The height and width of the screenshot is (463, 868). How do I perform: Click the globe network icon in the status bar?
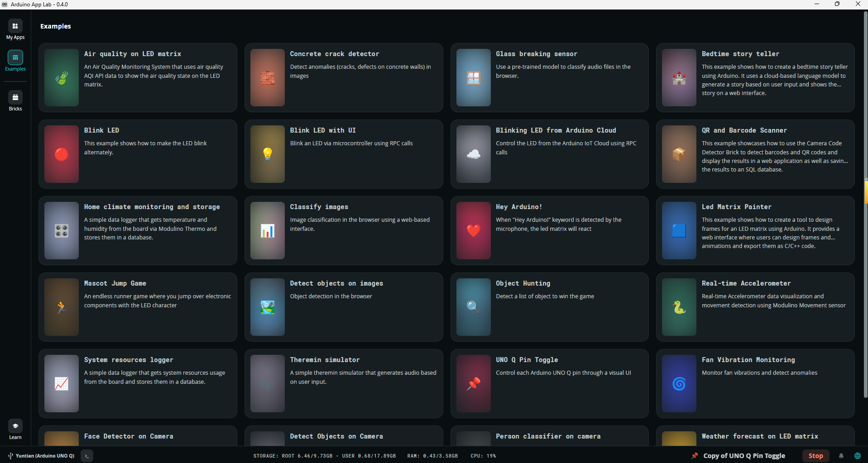(x=858, y=456)
